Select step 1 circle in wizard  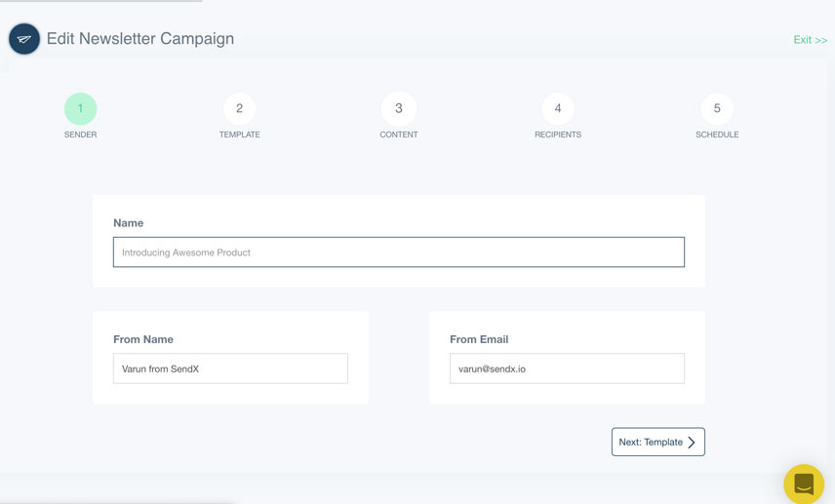(x=80, y=108)
